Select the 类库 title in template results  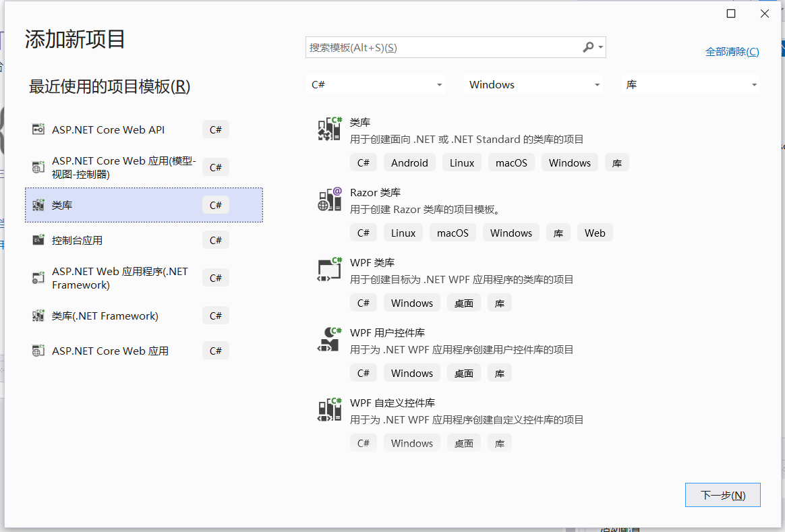360,122
